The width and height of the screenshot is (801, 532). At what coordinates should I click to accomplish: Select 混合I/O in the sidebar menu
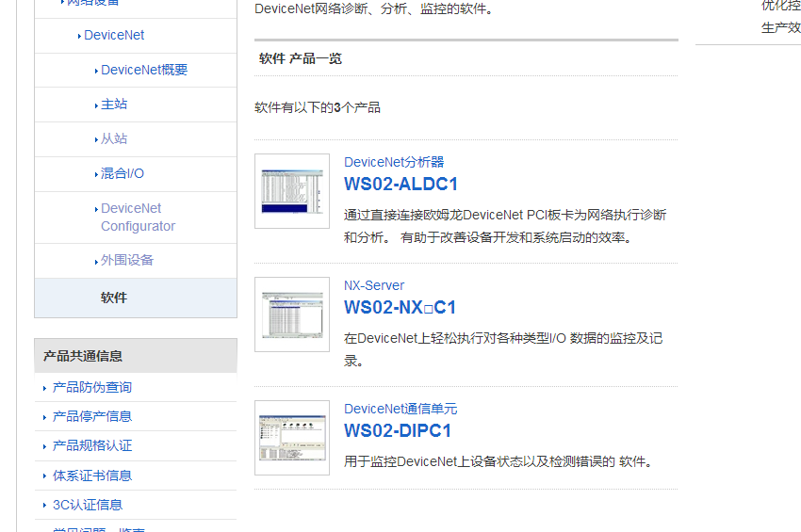(123, 173)
